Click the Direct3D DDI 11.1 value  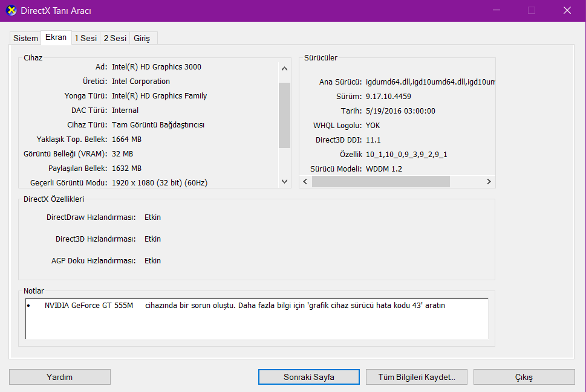[373, 140]
